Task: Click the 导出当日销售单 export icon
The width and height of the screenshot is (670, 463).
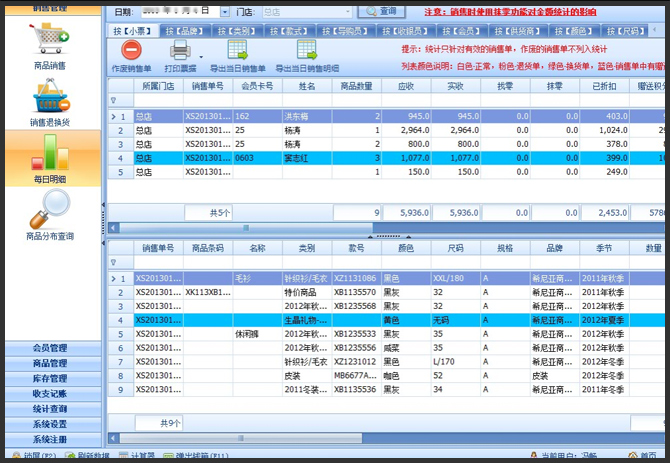Action: click(238, 50)
